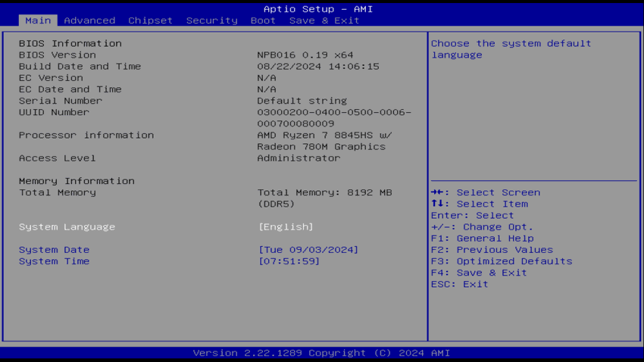Image resolution: width=644 pixels, height=362 pixels.
Task: Click F3: Optimized Defaults
Action: point(502,261)
